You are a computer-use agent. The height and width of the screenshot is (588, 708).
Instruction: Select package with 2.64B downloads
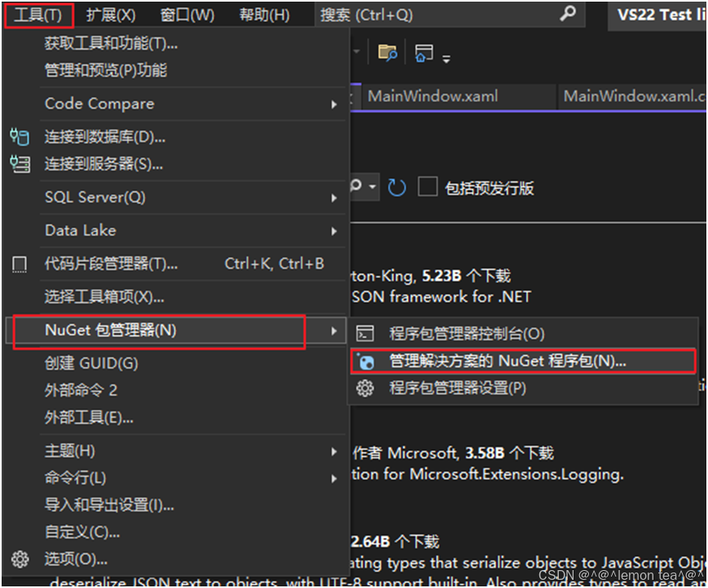530,559
